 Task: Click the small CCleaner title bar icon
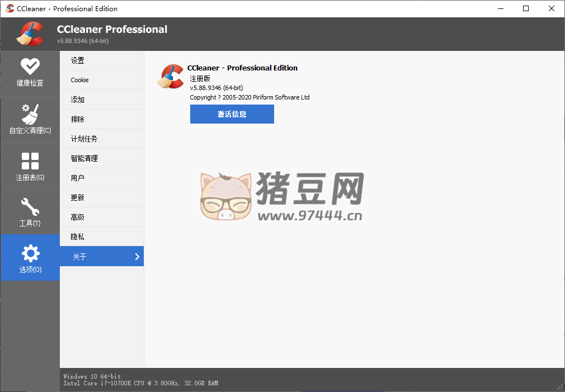click(x=10, y=8)
